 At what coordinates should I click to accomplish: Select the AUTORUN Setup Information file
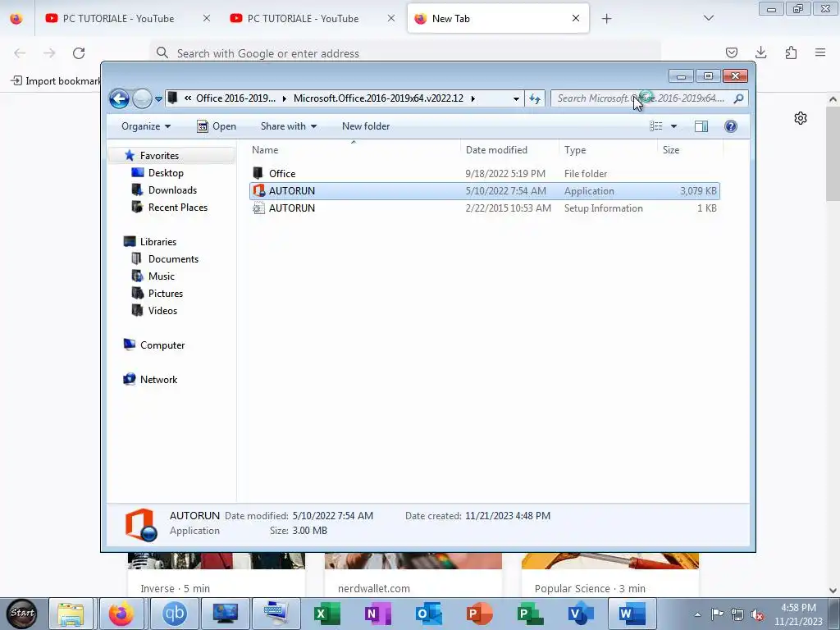pyautogui.click(x=484, y=208)
